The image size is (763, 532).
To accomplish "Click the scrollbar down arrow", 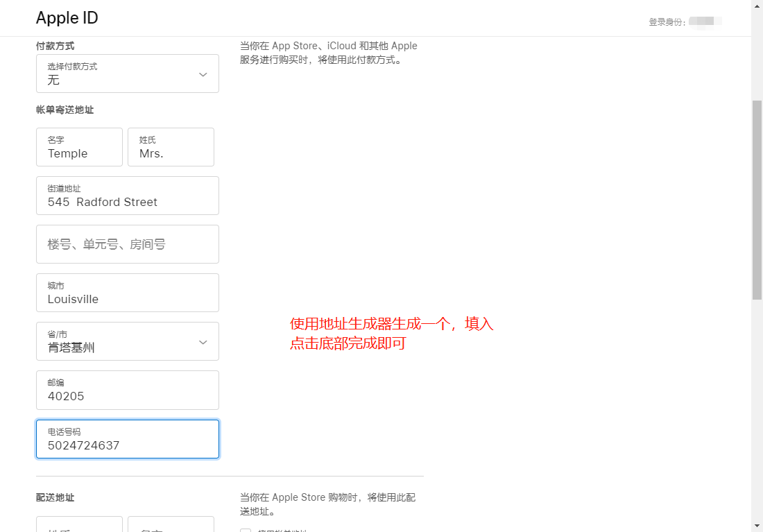I will (x=757, y=526).
